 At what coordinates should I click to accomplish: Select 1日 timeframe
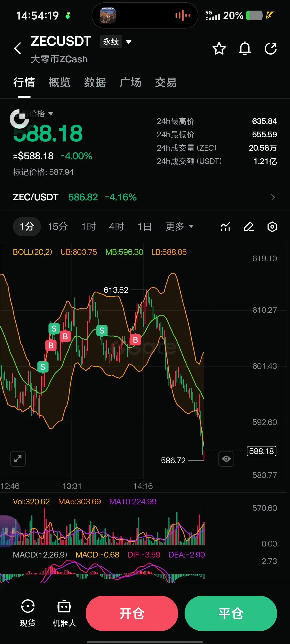145,227
